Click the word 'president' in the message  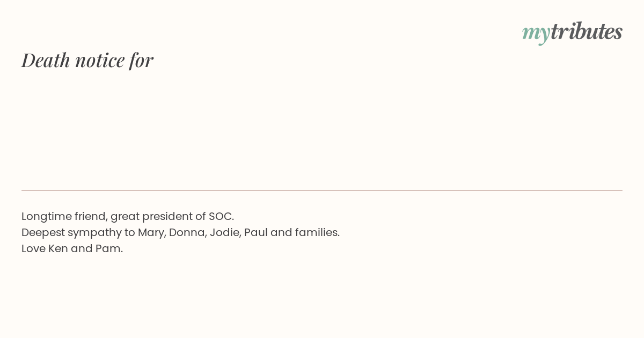pyautogui.click(x=167, y=217)
